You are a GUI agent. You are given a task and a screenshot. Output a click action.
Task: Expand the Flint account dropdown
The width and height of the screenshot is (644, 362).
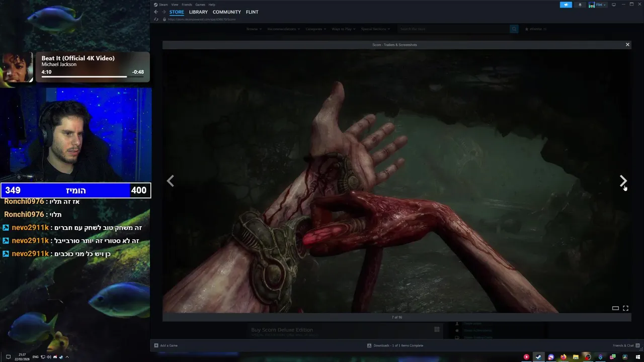click(x=597, y=5)
